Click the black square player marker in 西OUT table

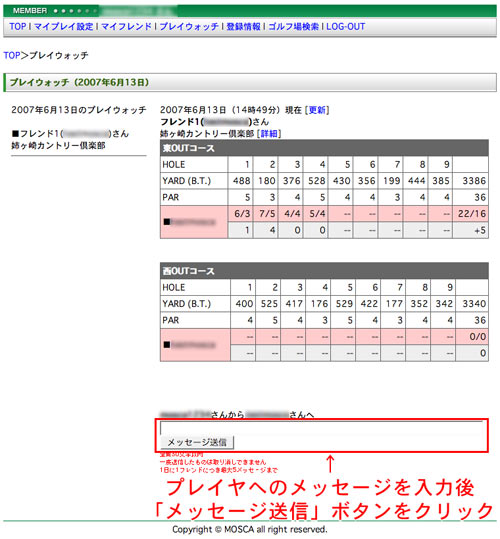click(x=167, y=344)
